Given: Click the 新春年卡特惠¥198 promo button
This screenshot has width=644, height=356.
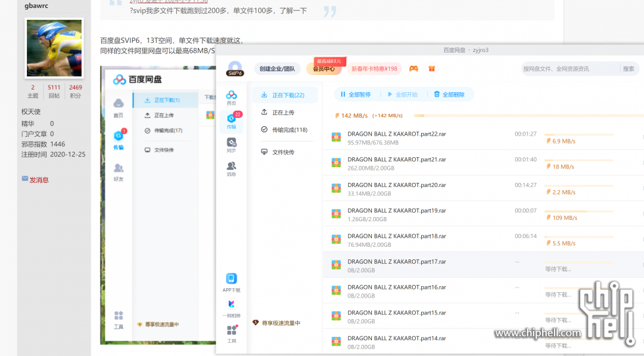Looking at the screenshot, I should 374,68.
